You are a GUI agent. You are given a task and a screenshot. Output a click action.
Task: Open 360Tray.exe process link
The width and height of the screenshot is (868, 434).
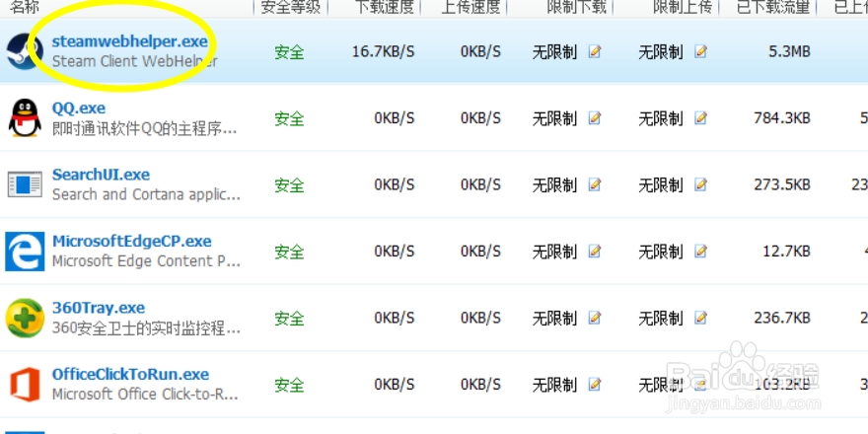pyautogui.click(x=98, y=308)
